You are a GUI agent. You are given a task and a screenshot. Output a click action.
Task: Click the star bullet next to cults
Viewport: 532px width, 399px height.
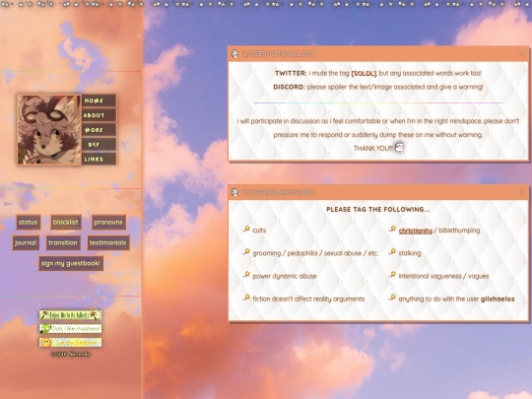point(246,229)
